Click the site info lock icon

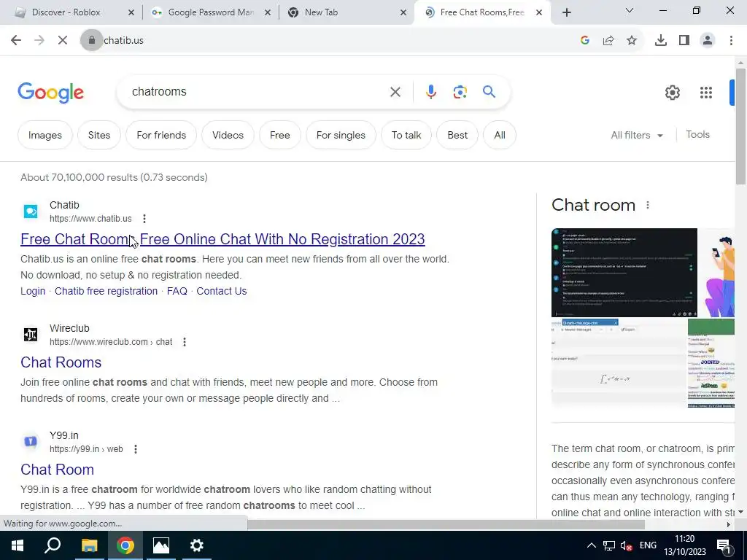coord(91,41)
